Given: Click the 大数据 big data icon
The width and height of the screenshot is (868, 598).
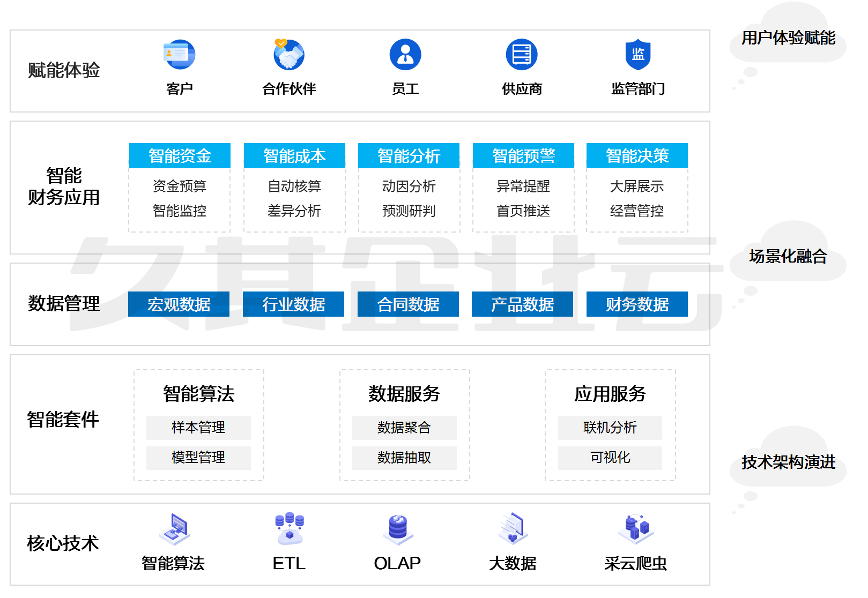Looking at the screenshot, I should coord(513,528).
